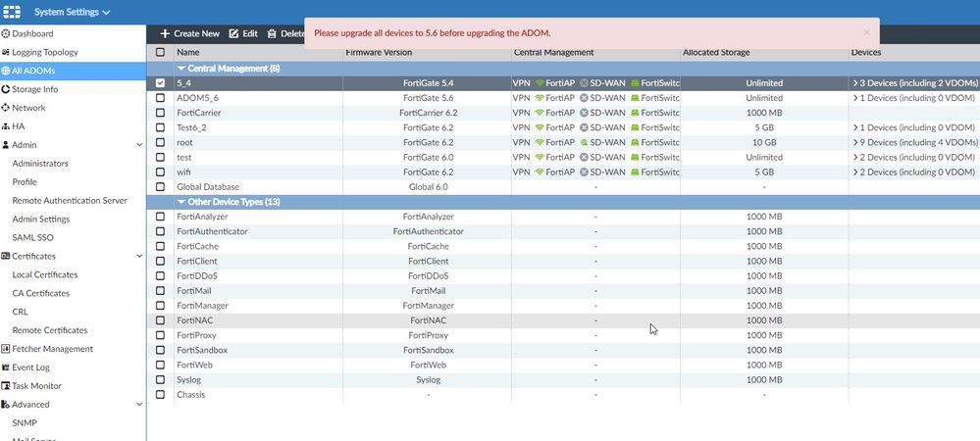Collapse the Central Management (8) group
980x441 pixels.
pos(181,69)
